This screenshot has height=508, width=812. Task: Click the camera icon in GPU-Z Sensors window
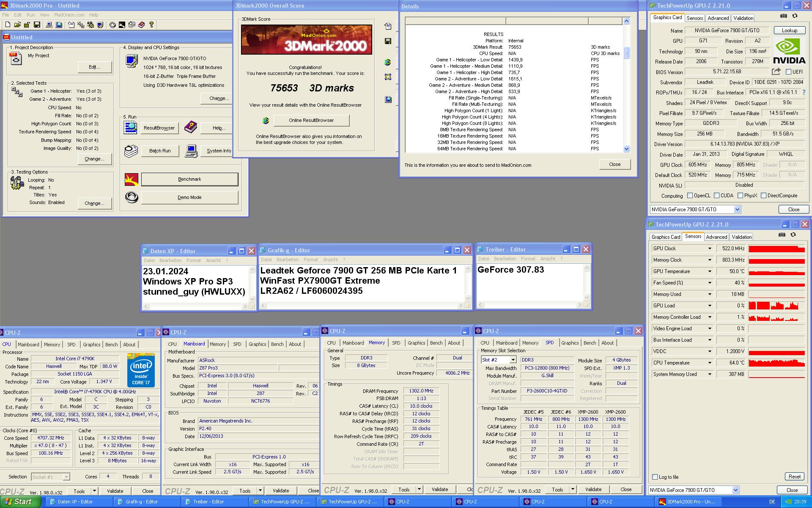click(x=782, y=235)
